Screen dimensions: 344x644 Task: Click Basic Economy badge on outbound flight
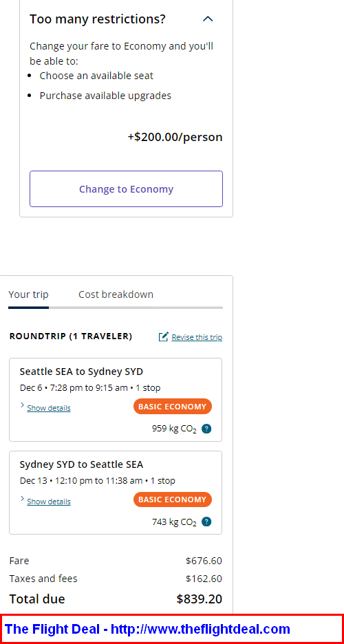click(173, 407)
